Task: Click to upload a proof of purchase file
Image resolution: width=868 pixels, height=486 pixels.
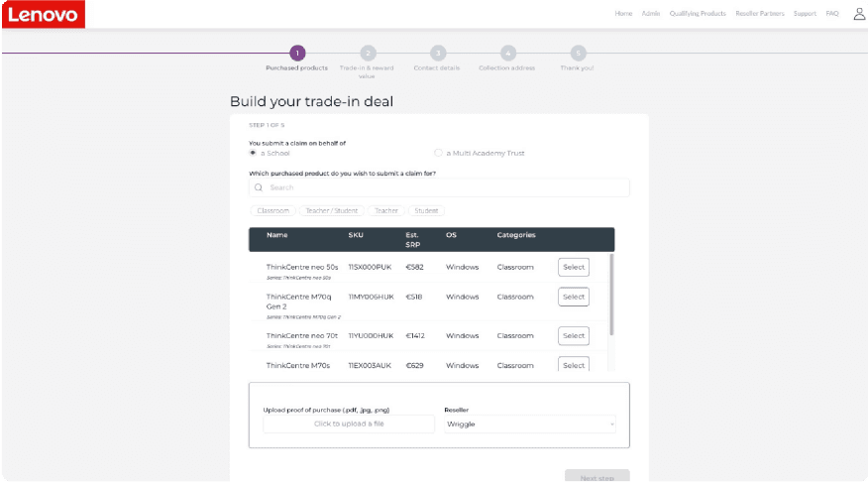Action: click(349, 424)
